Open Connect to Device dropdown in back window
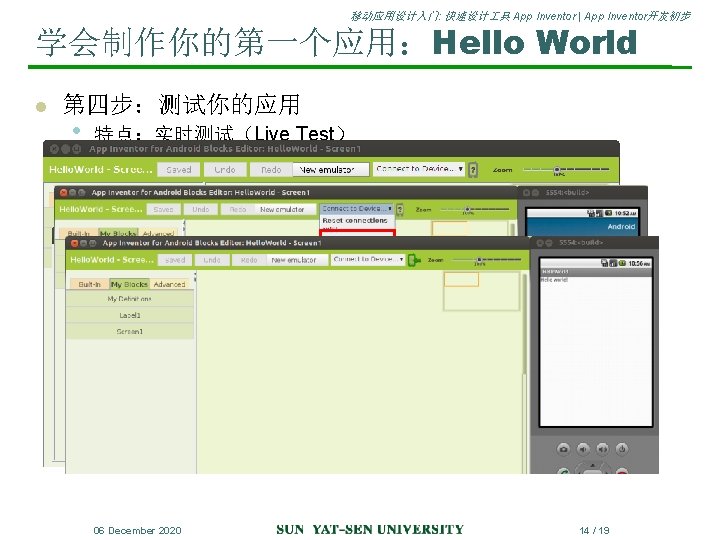The image size is (720, 540). [419, 169]
